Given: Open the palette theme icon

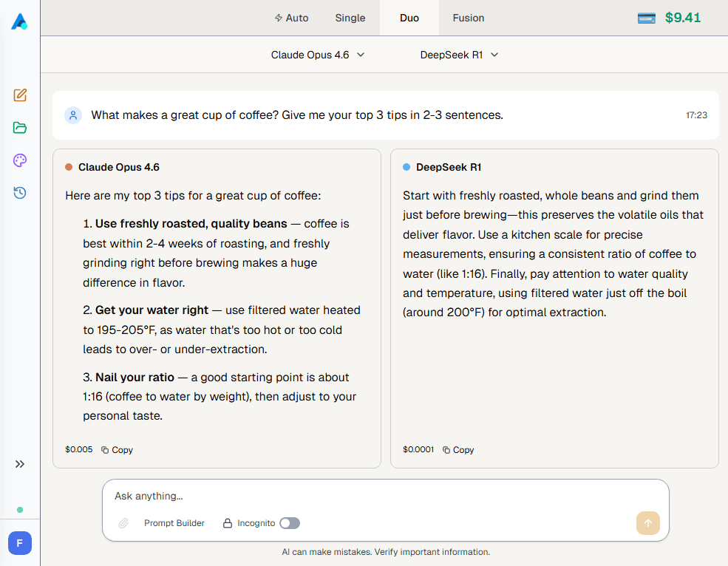Looking at the screenshot, I should click(x=20, y=160).
